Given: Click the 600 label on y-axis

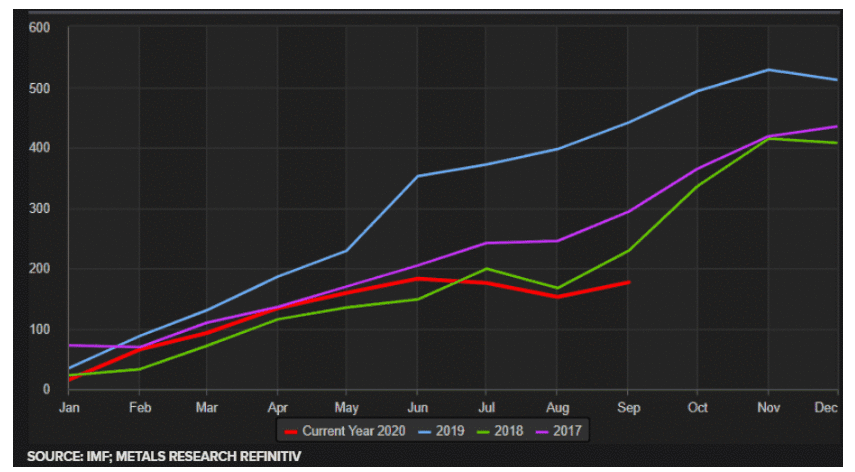Looking at the screenshot, I should click(x=39, y=27).
